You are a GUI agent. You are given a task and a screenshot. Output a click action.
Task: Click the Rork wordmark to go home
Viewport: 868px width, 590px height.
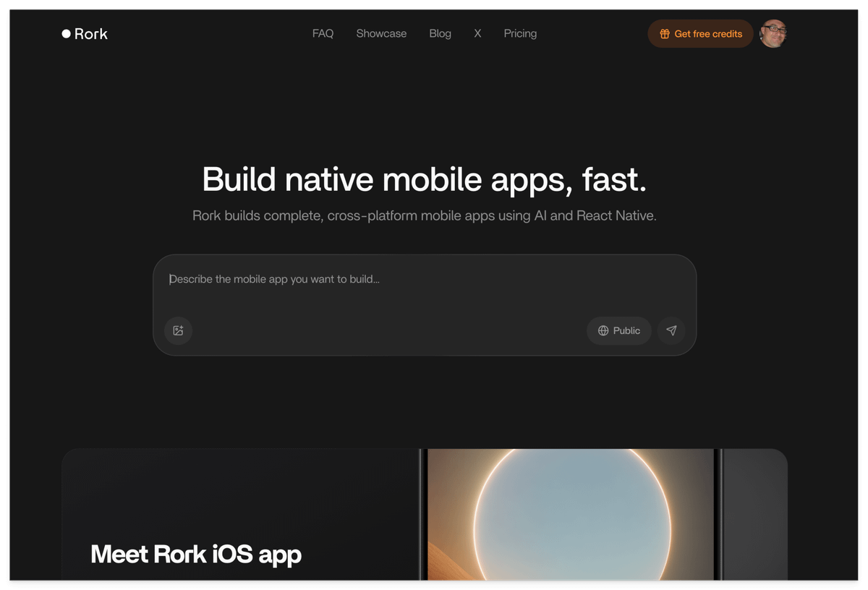coord(90,33)
